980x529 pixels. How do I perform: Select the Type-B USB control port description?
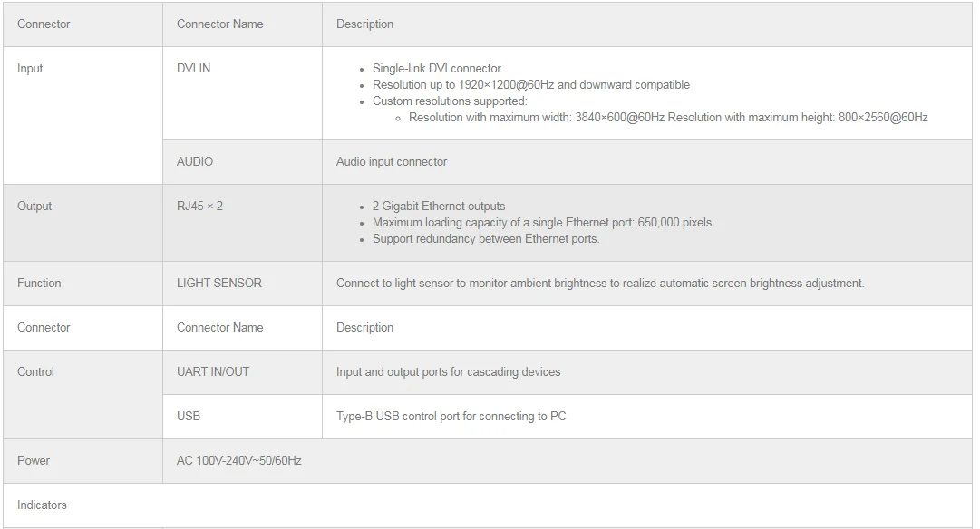(451, 417)
